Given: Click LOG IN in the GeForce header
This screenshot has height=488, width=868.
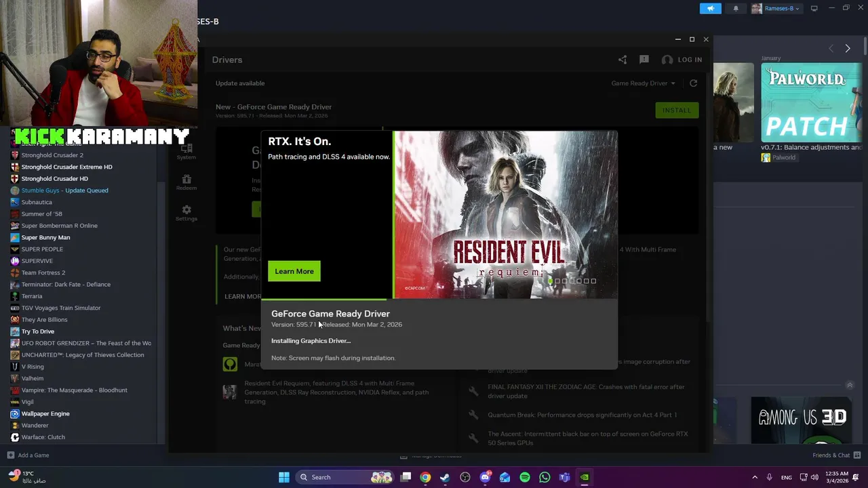Looking at the screenshot, I should [x=690, y=60].
